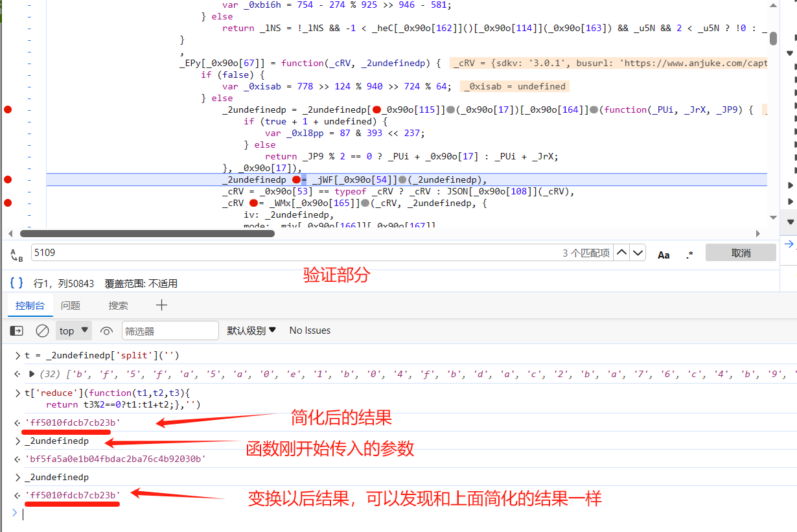This screenshot has width=797, height=532.
Task: Switch to the 搜索 tab
Action: (118, 305)
